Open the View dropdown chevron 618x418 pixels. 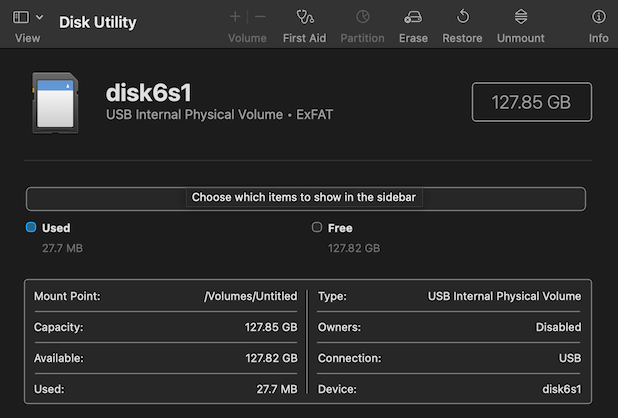39,17
